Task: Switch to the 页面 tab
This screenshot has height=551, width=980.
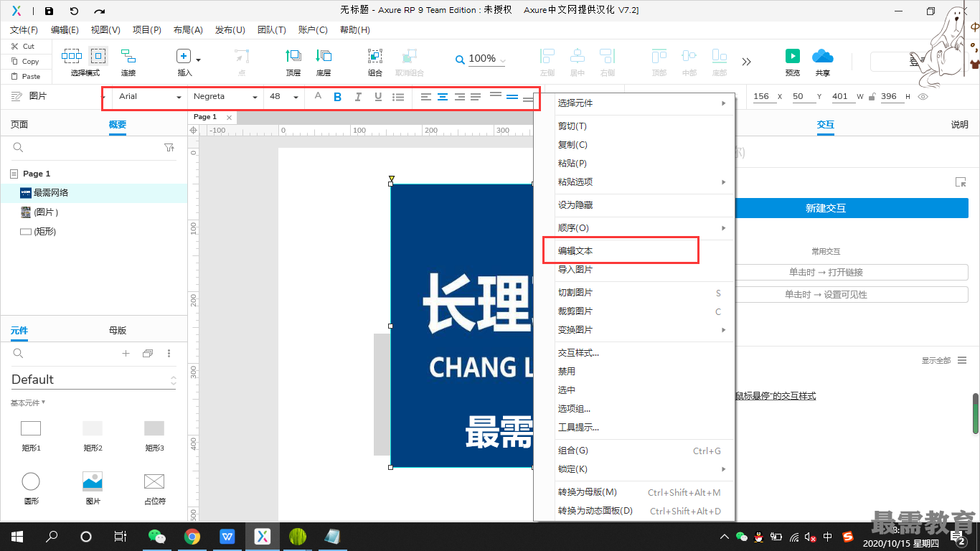Action: click(x=19, y=125)
